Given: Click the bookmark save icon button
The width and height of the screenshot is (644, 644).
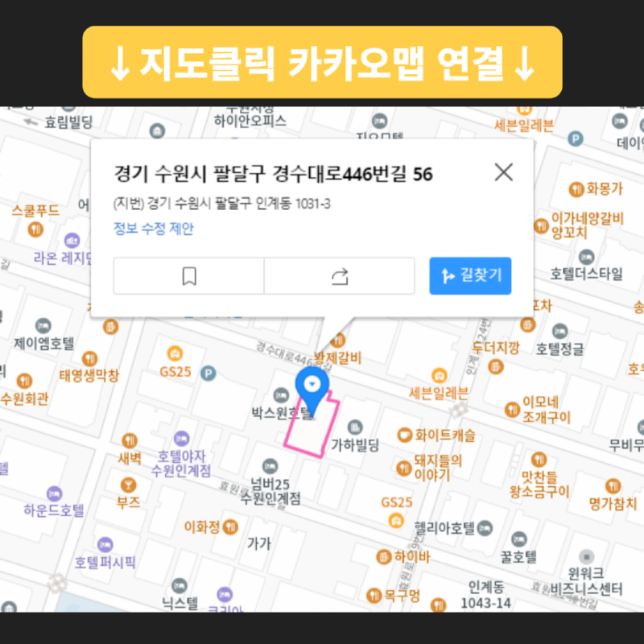Looking at the screenshot, I should [x=188, y=276].
